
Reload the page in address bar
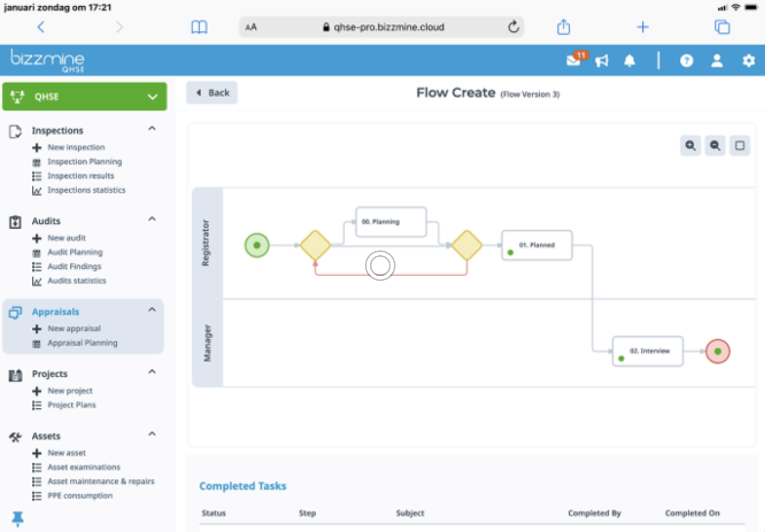click(513, 27)
